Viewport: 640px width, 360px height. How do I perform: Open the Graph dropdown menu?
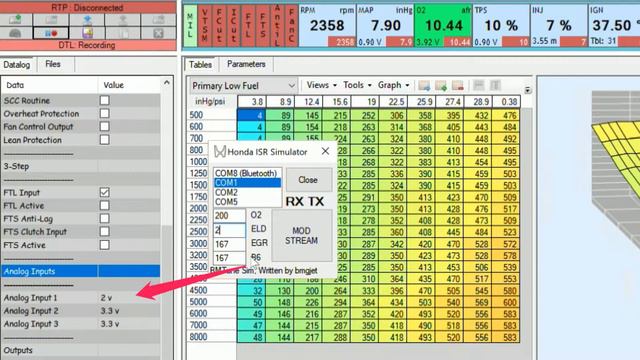[x=393, y=85]
